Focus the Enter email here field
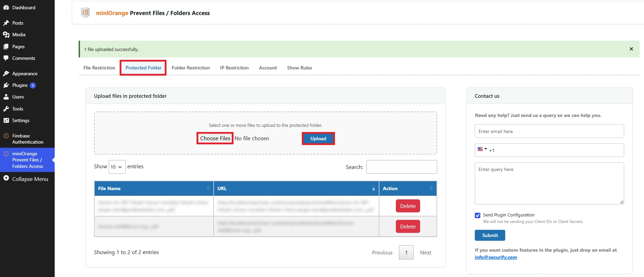 click(549, 131)
